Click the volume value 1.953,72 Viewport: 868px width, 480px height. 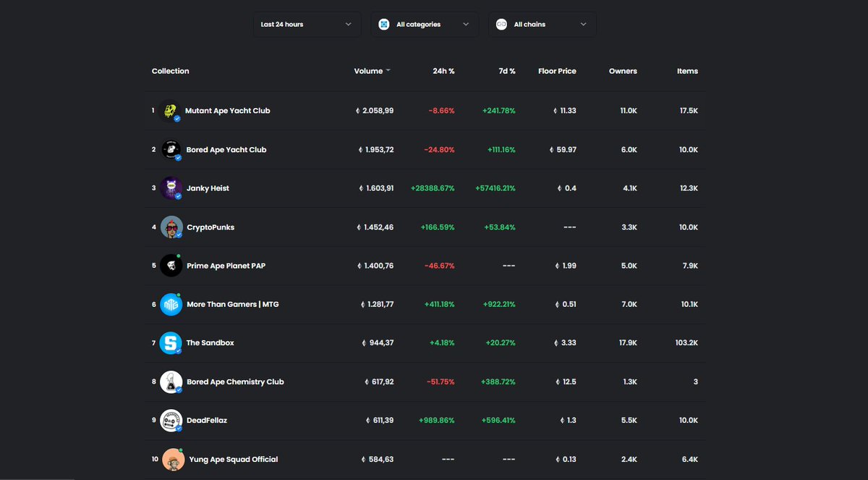tap(379, 150)
